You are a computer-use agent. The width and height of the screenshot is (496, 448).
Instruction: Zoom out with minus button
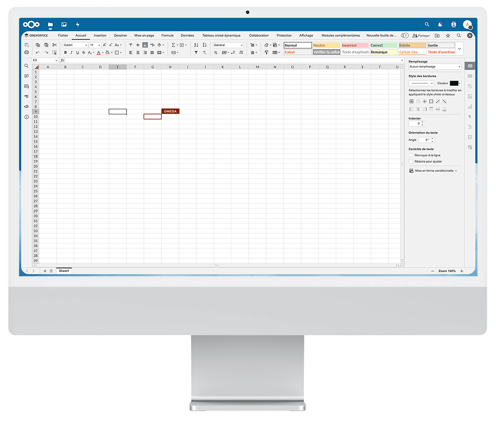click(x=432, y=271)
